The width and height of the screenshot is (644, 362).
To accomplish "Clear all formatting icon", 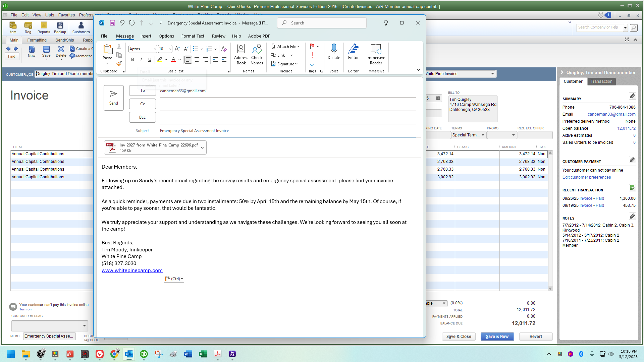I will coord(224,49).
